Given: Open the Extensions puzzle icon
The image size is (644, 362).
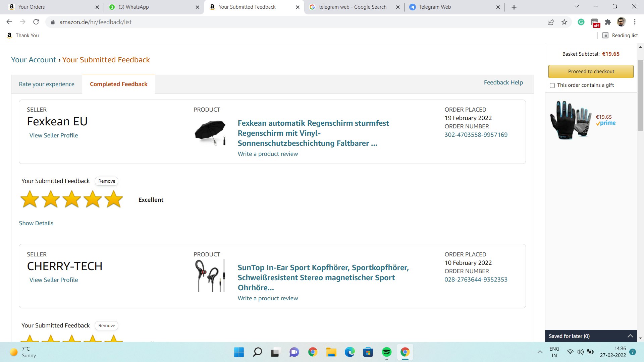Looking at the screenshot, I should point(608,22).
